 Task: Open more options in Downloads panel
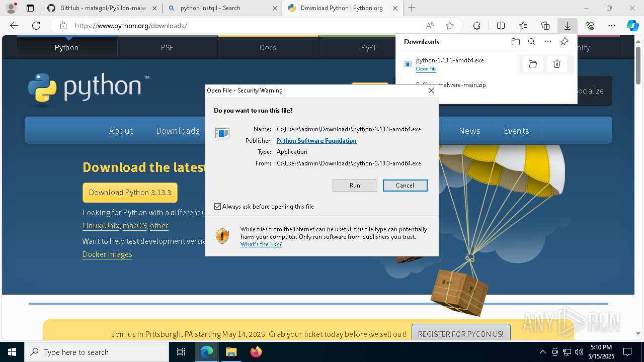(x=548, y=42)
